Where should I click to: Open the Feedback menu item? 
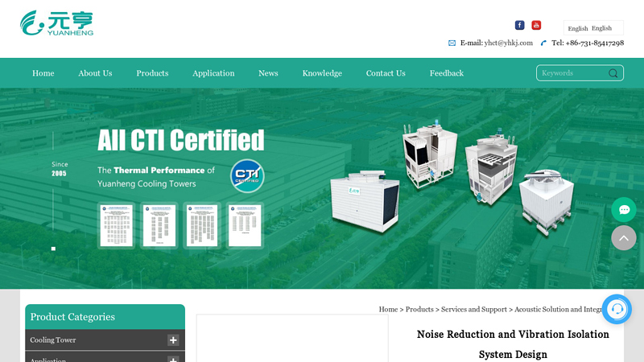point(447,73)
